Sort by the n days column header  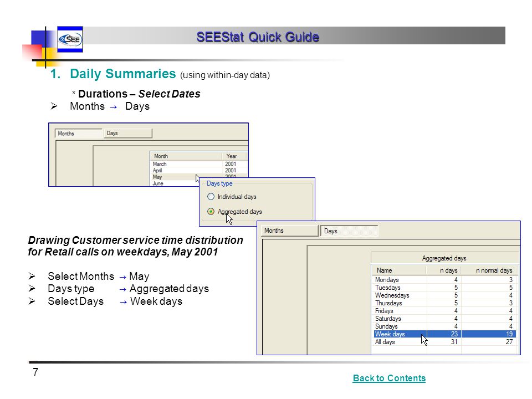pos(443,270)
